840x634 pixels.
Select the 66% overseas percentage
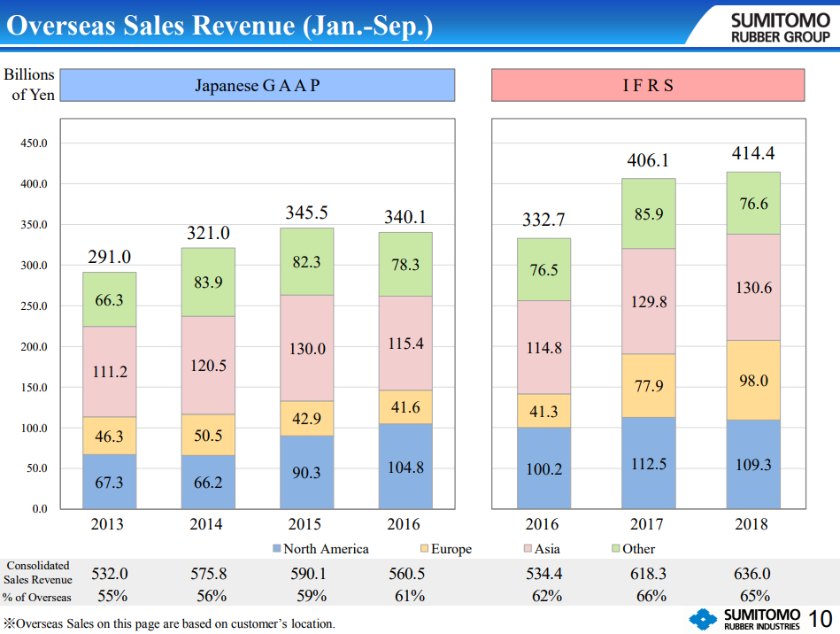(651, 595)
